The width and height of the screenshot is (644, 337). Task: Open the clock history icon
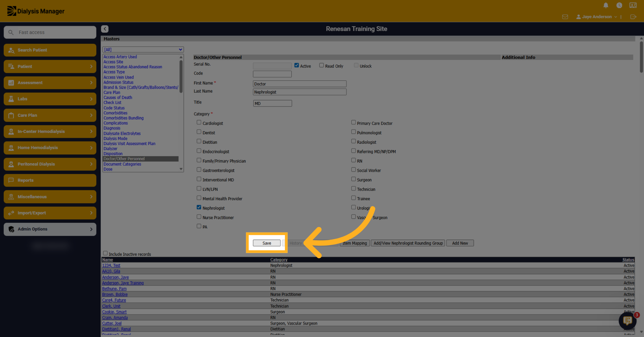[x=619, y=5]
